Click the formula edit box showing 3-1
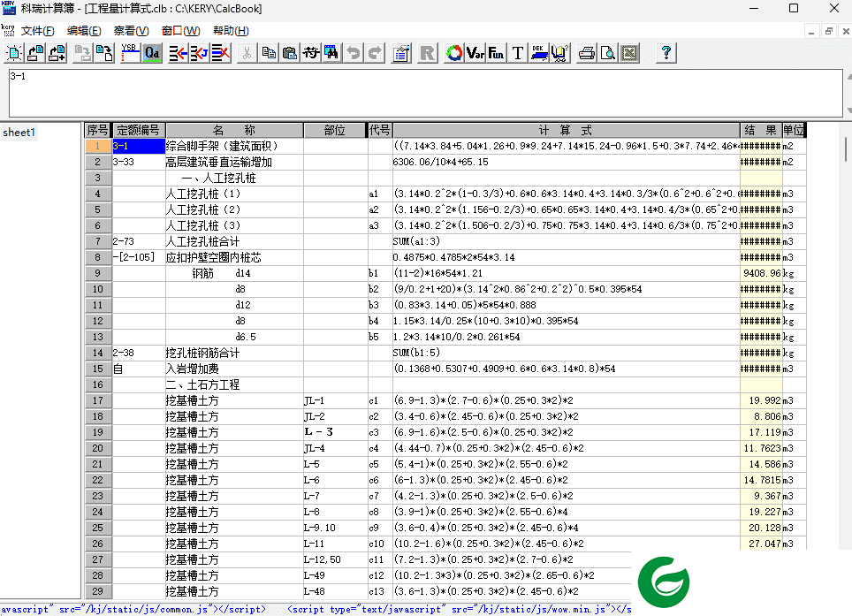This screenshot has width=852, height=616. 425,93
